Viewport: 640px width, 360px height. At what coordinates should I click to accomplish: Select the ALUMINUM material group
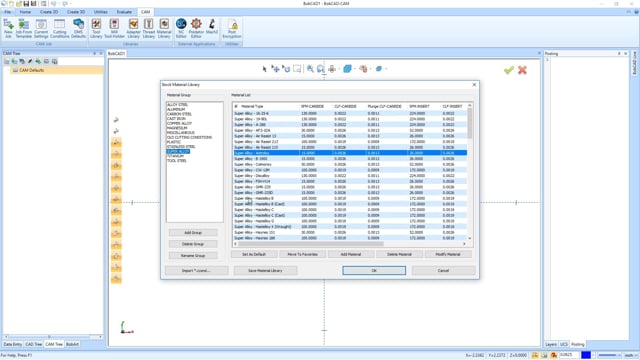pyautogui.click(x=176, y=109)
